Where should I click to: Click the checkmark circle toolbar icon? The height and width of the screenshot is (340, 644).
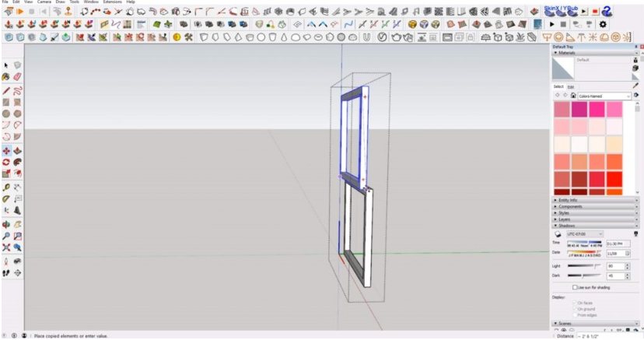point(382,37)
